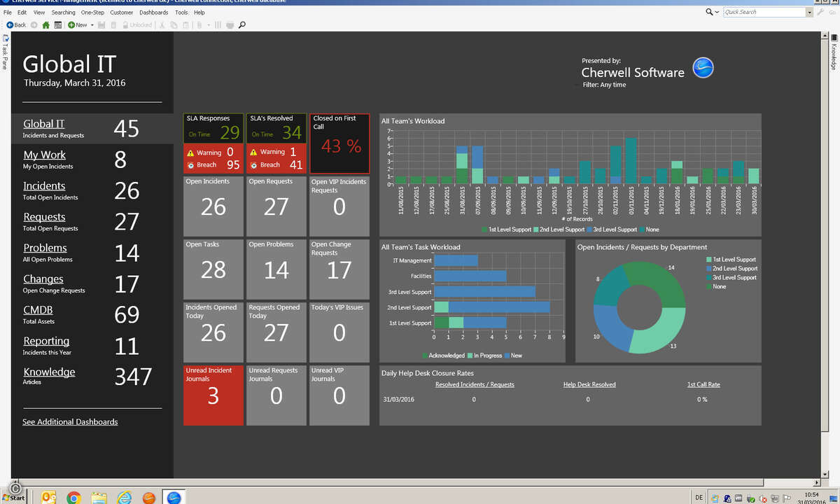Open Internet Explorer from the taskbar
This screenshot has height=504, width=840.
tap(125, 498)
